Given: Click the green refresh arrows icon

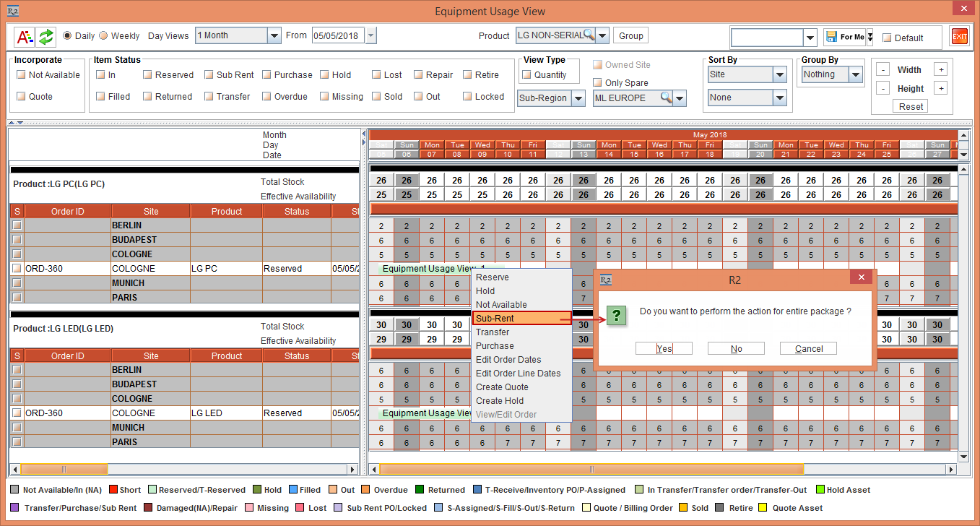Looking at the screenshot, I should (46, 36).
